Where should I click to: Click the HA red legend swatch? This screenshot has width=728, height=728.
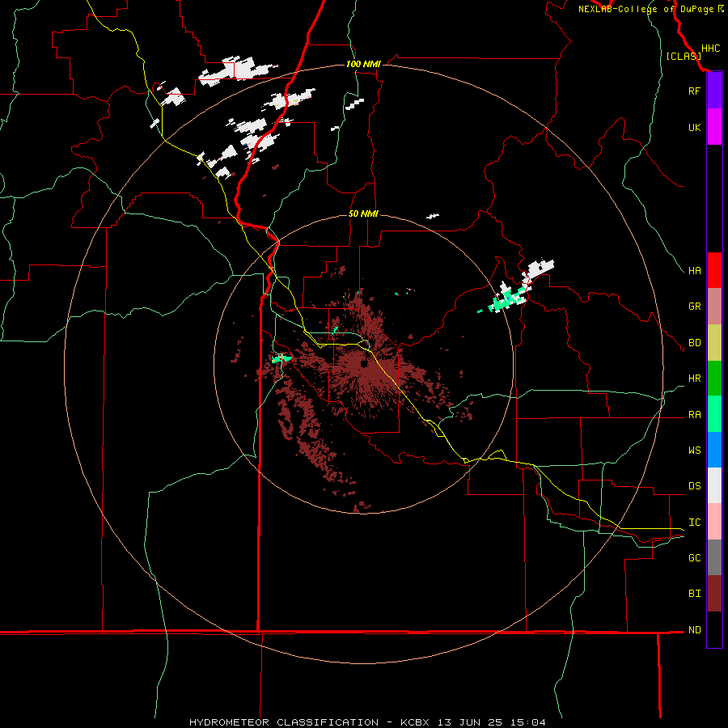[714, 270]
